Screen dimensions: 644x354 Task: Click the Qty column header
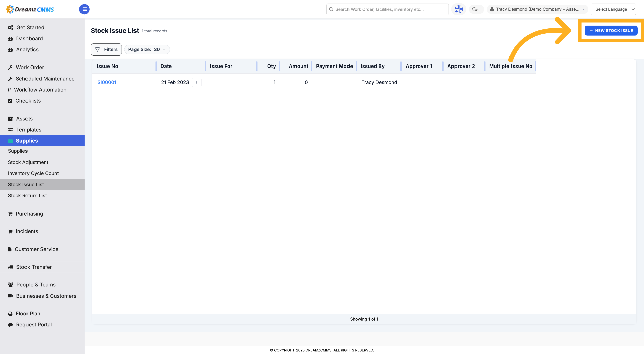271,66
